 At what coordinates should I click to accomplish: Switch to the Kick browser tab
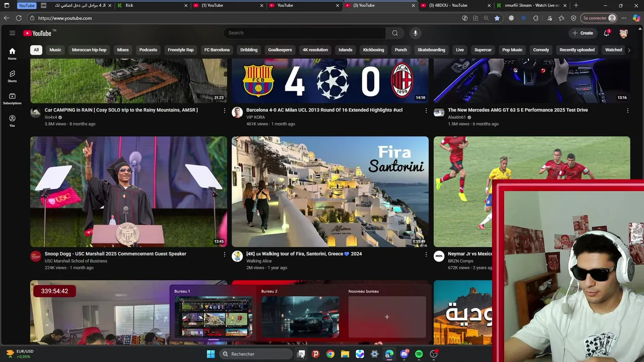[152, 6]
